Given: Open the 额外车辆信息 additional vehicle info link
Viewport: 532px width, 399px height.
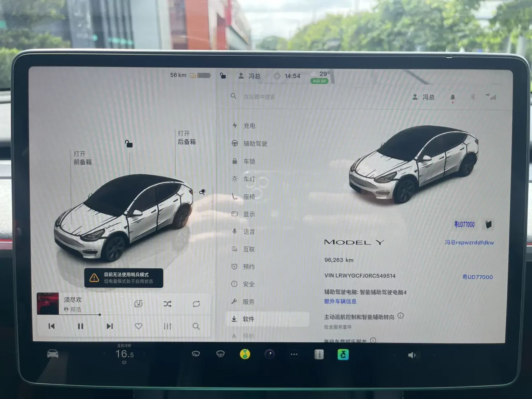Looking at the screenshot, I should [x=340, y=301].
